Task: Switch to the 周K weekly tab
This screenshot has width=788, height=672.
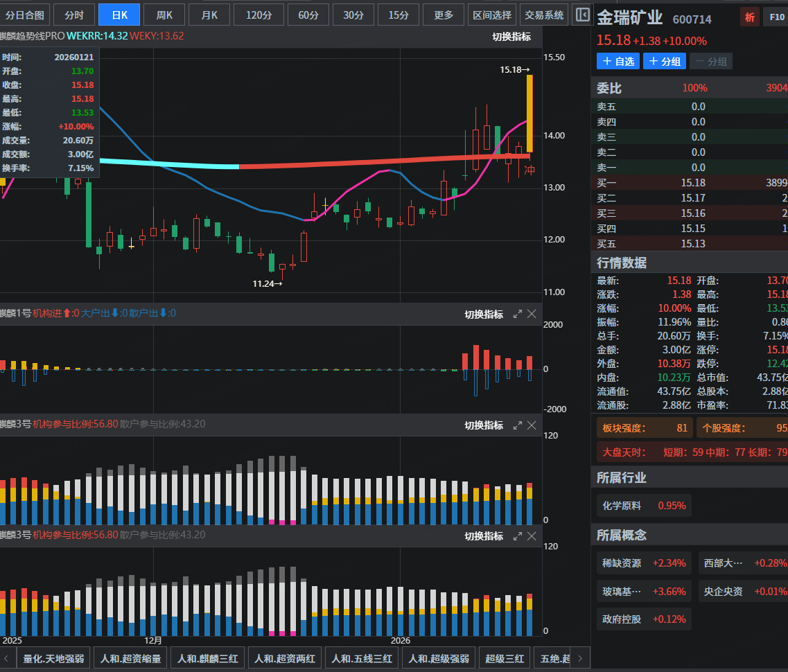Action: tap(164, 15)
